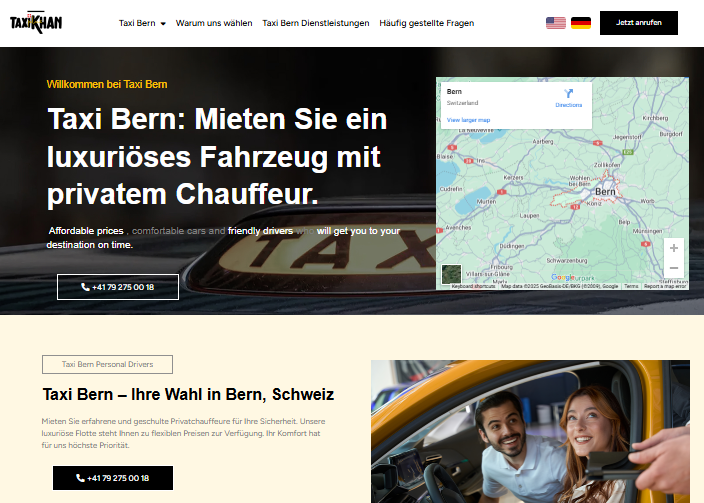Click the Jetzt anrufen button
The image size is (704, 503).
point(638,23)
